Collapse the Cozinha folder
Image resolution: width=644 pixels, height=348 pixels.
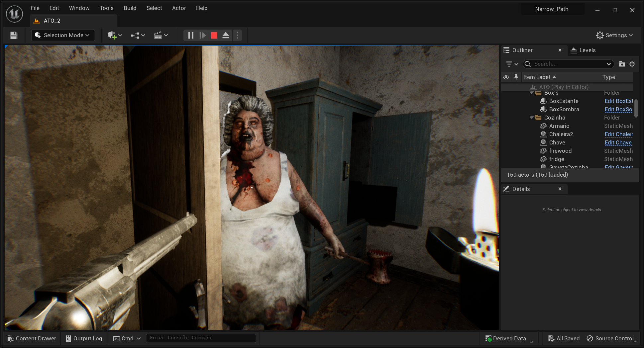point(532,118)
